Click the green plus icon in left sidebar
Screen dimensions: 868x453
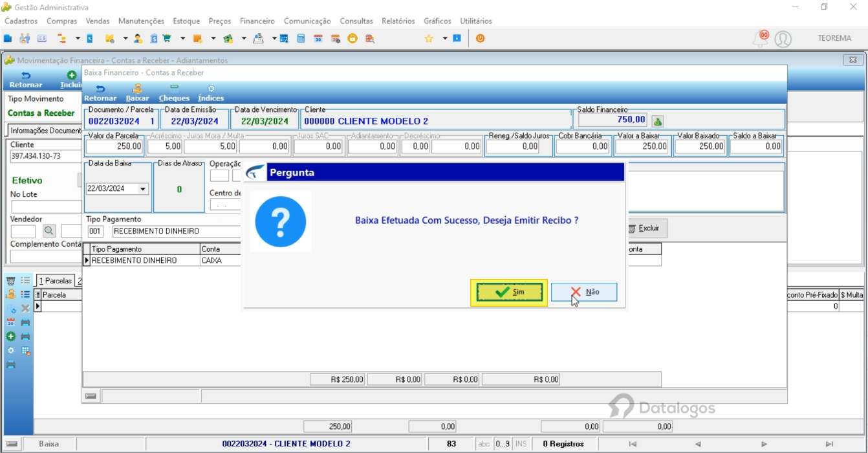[x=10, y=337]
